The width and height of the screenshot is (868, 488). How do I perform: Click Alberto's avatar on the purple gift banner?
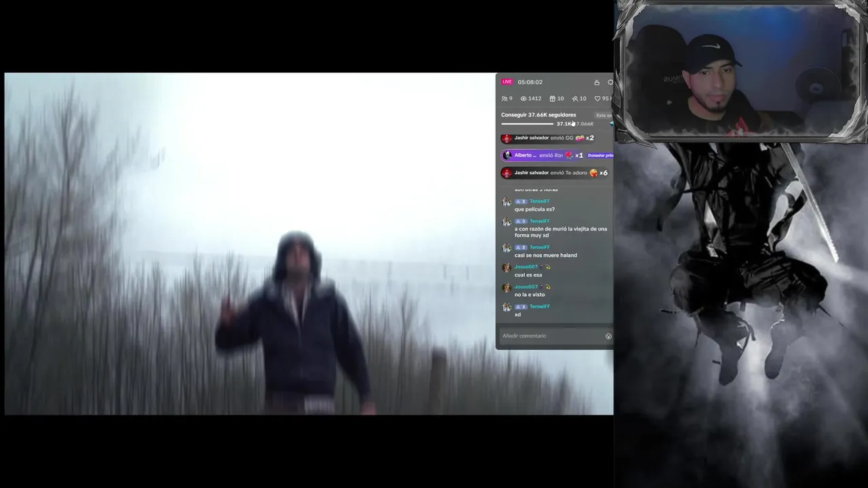click(x=507, y=155)
